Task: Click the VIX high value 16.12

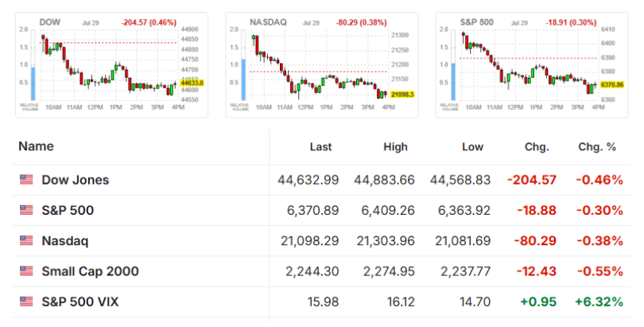Action: click(x=401, y=302)
